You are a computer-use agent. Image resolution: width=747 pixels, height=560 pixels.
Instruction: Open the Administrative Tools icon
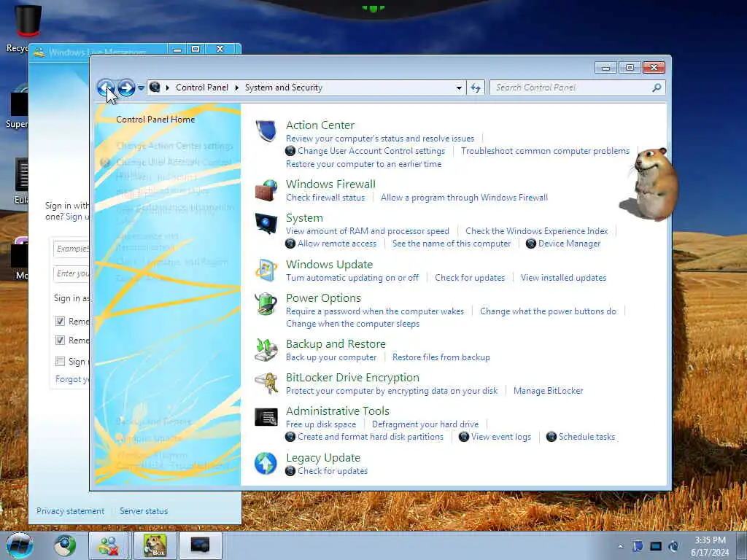tap(266, 417)
